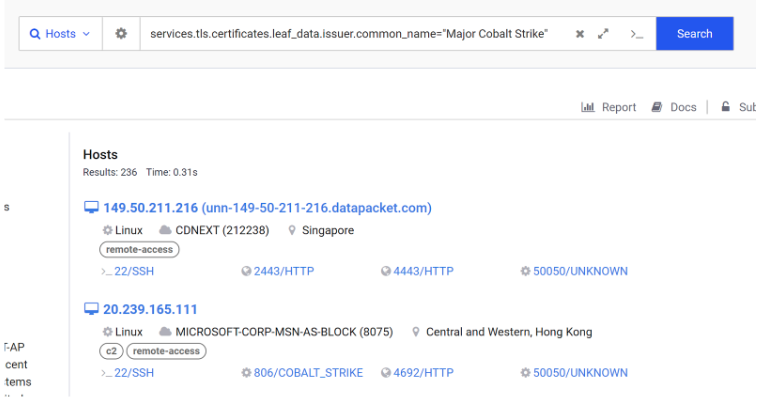Clear the search query with the X icon
Viewport: 758px width, 398px height.
[x=580, y=34]
